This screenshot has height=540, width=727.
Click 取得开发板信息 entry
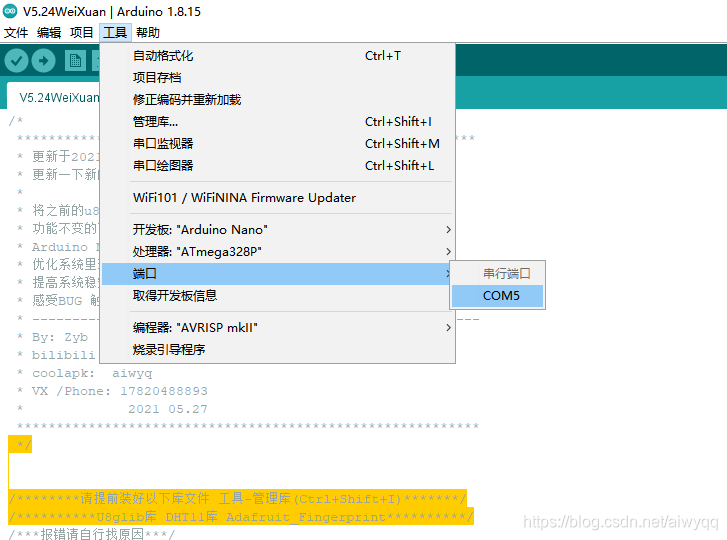(x=277, y=296)
